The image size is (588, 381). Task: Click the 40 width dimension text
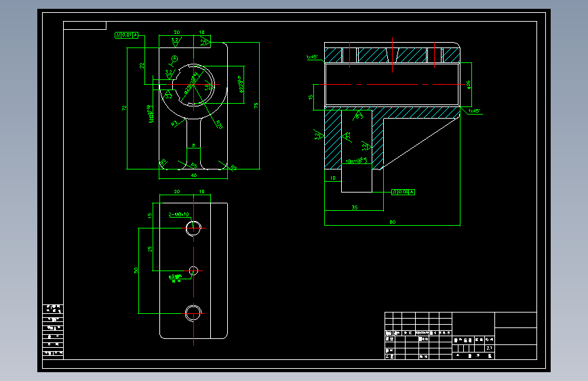pos(193,175)
